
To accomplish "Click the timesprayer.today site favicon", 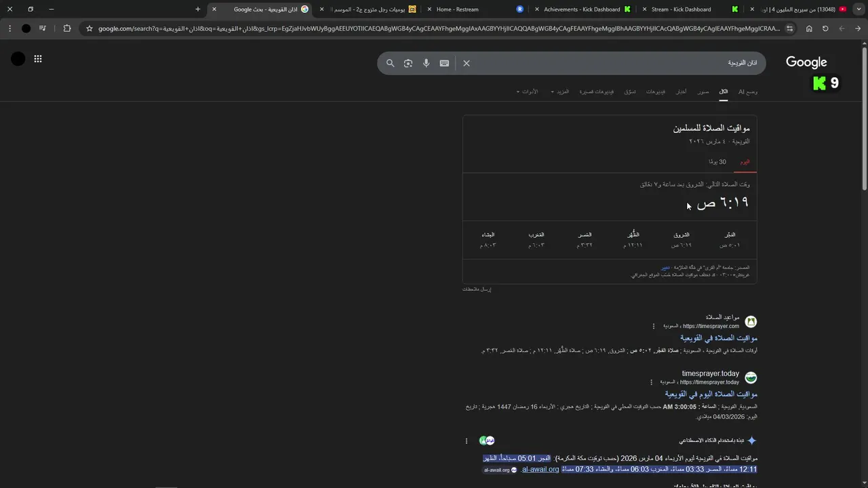I will tap(751, 378).
